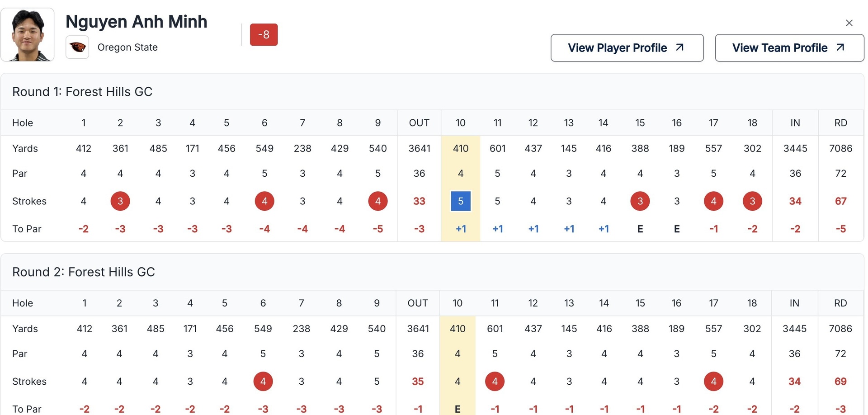The image size is (868, 415).
Task: Click the Oregon State team logo
Action: tap(77, 47)
